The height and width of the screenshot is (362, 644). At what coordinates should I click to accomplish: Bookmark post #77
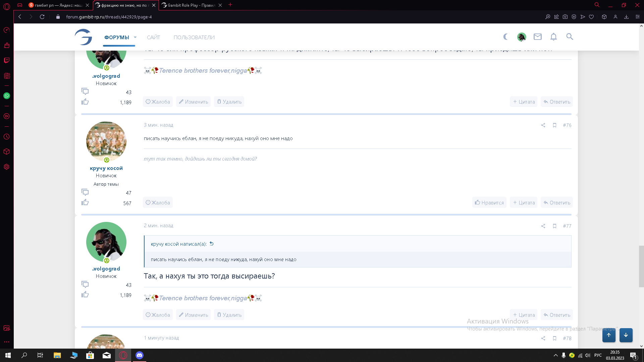pos(554,226)
